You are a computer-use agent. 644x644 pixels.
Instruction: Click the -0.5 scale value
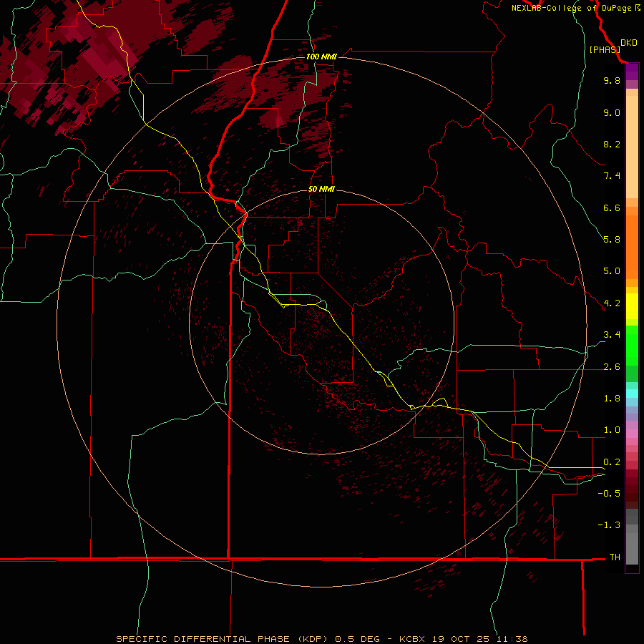coord(609,494)
